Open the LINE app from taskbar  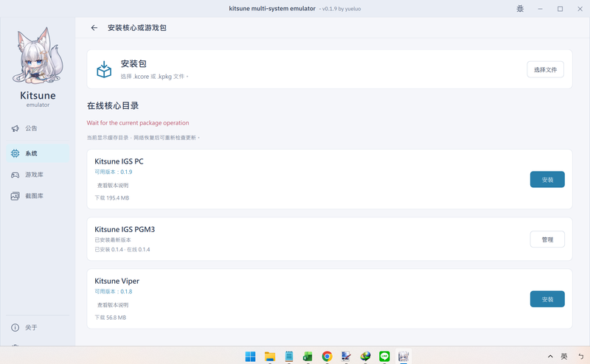click(x=384, y=356)
